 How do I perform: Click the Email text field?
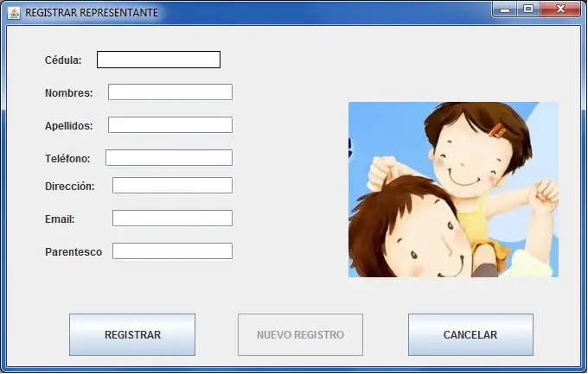(172, 219)
